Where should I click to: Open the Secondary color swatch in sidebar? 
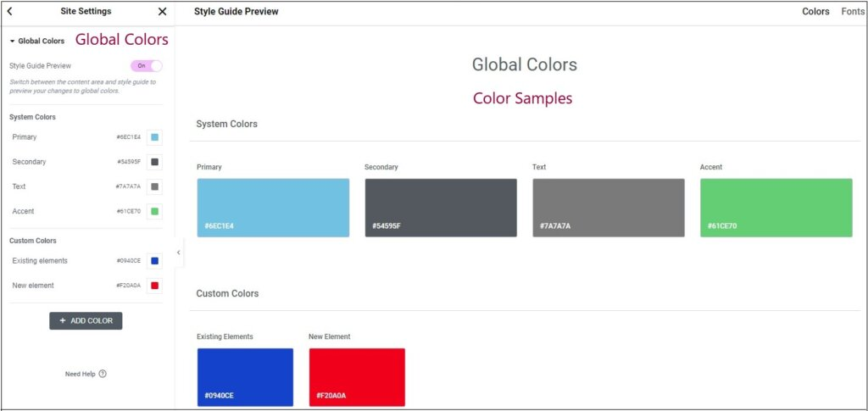coord(154,162)
